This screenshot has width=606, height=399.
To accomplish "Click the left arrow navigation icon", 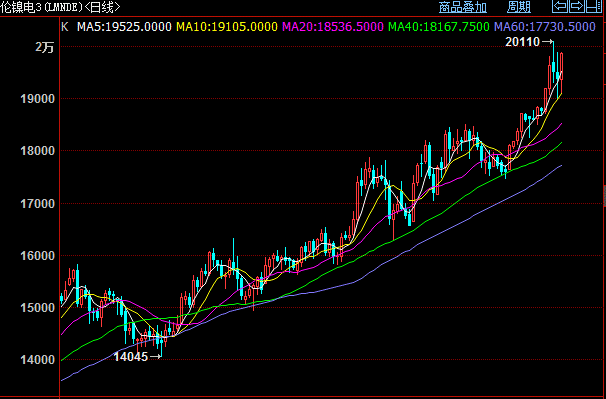I will point(560,7).
